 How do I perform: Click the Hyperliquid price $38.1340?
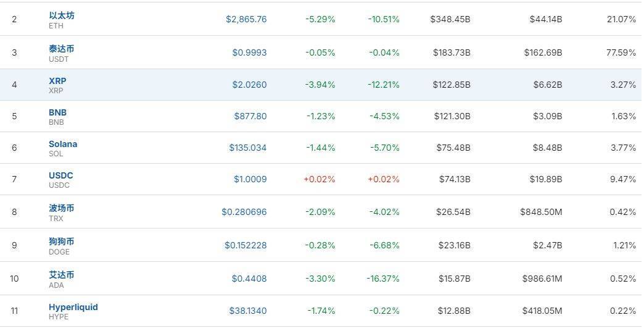(248, 311)
